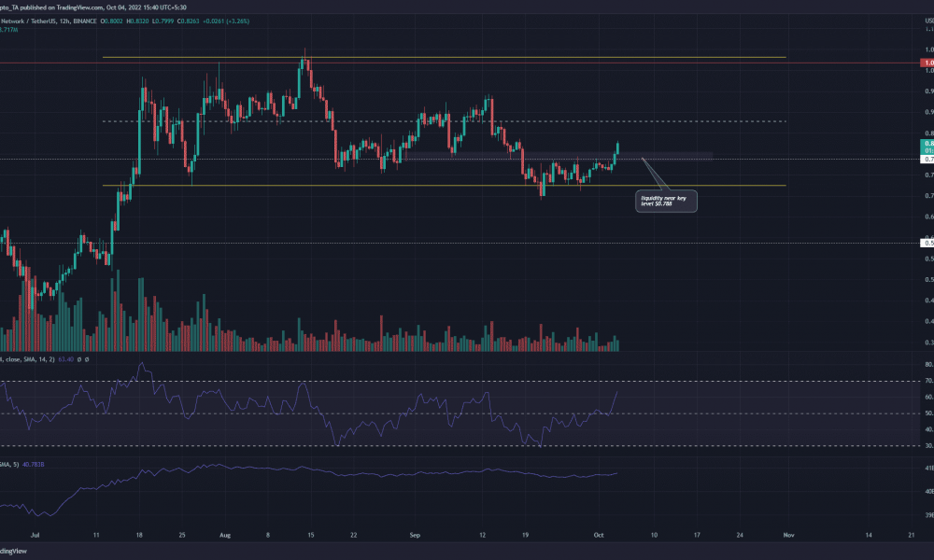Screen dimensions: 934x560
Task: Click the '14' date label on time axis
Action: pos(869,535)
